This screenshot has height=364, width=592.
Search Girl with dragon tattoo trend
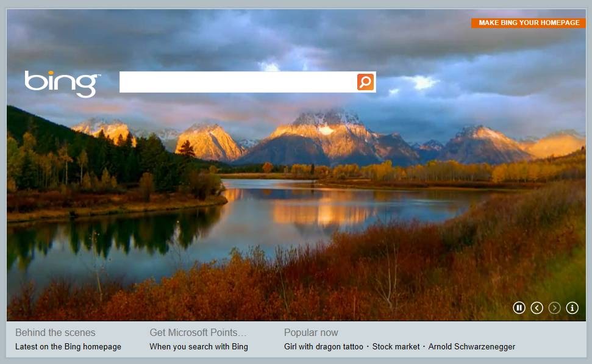click(x=324, y=347)
